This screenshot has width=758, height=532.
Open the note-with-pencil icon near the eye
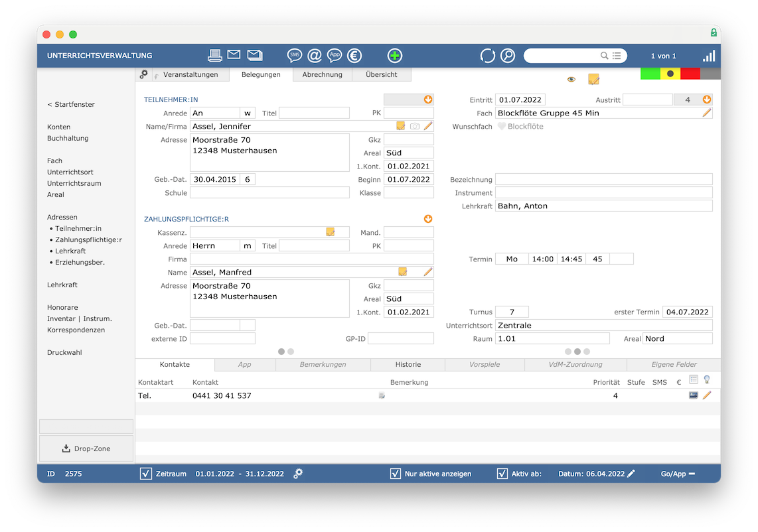(593, 79)
